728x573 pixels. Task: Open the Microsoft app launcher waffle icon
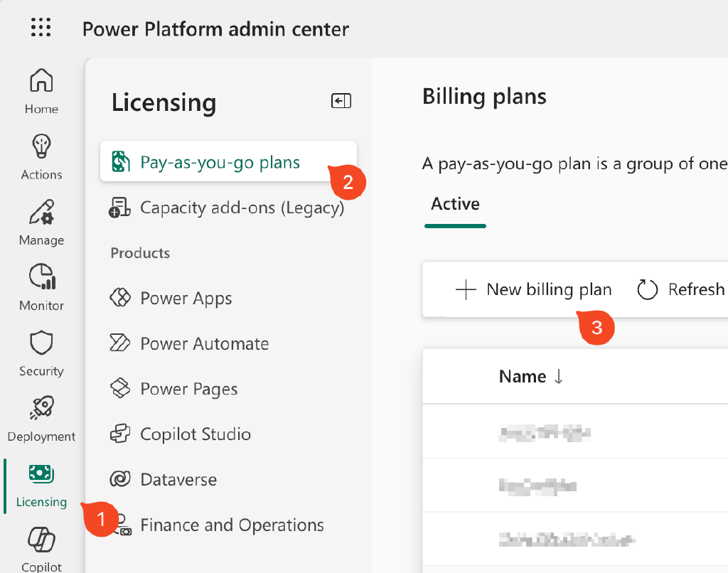41,28
